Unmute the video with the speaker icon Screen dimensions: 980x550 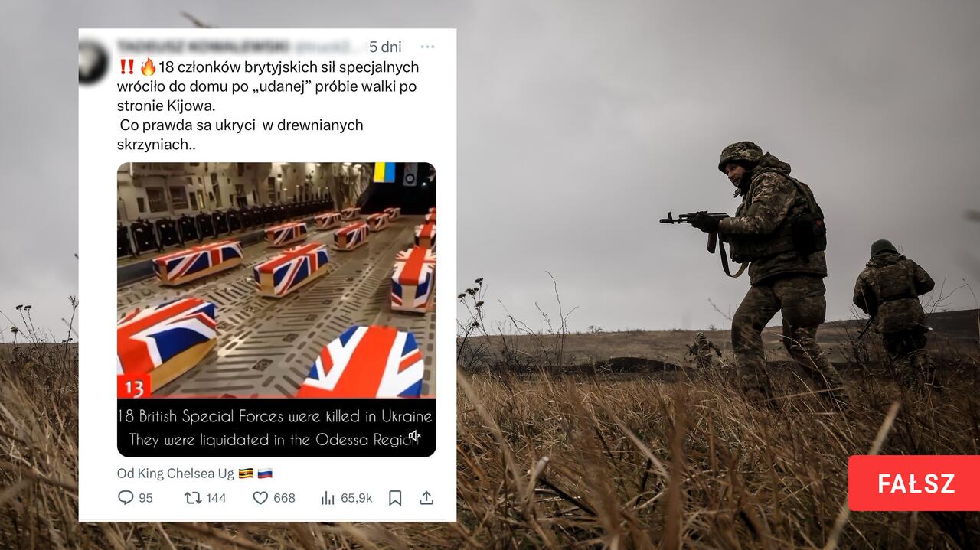(414, 436)
